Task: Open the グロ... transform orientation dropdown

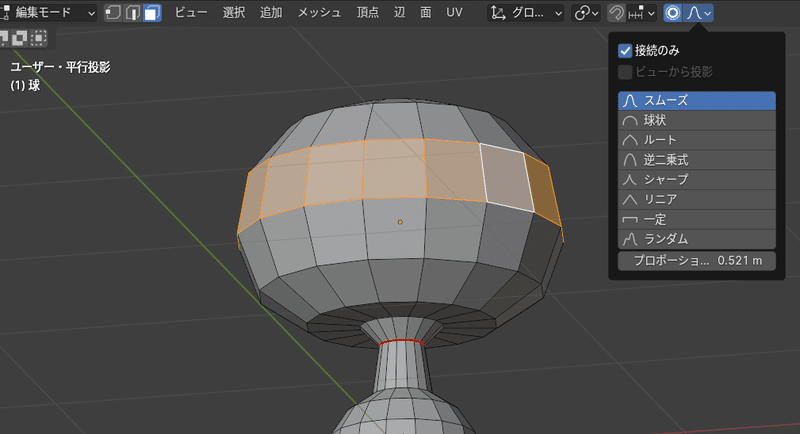Action: click(527, 13)
